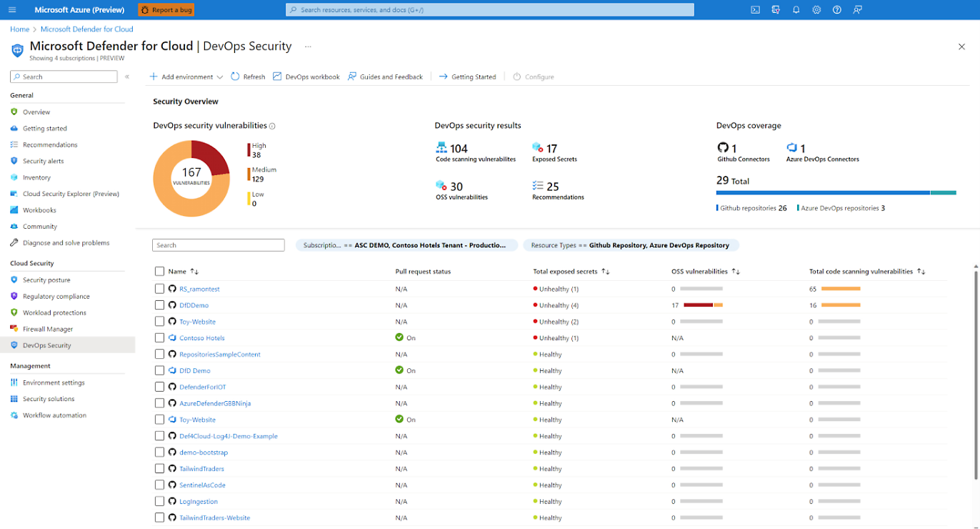
Task: Check the RS_ramontest row checkbox
Action: [x=159, y=289]
